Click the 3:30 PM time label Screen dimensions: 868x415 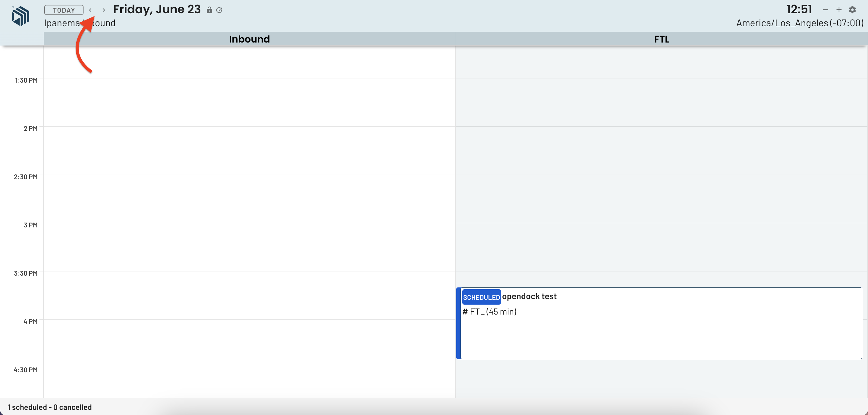(x=25, y=273)
